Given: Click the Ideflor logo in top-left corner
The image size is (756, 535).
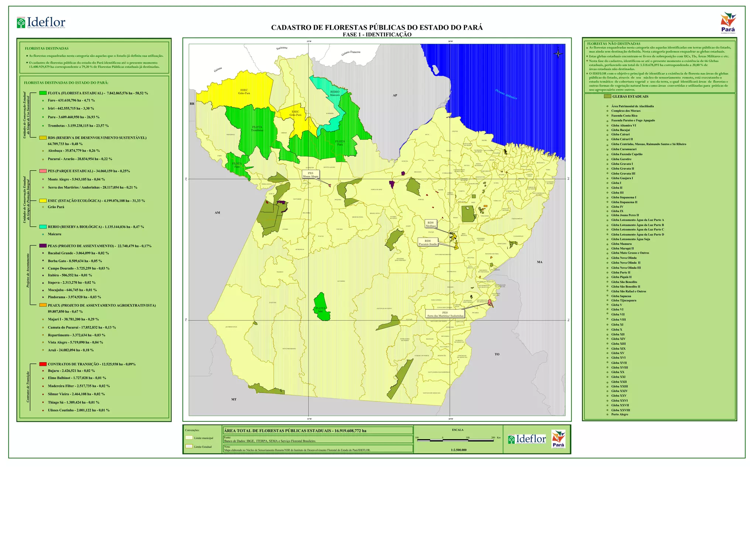Looking at the screenshot, I should [41, 23].
